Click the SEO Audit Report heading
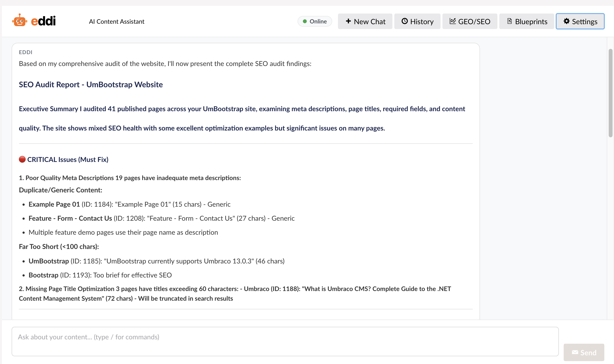This screenshot has width=614, height=364. click(91, 84)
